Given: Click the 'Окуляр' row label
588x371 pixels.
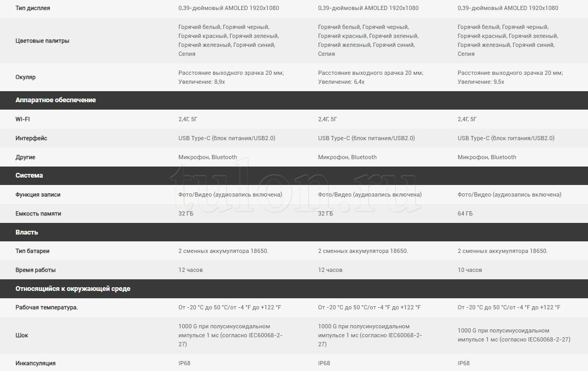Looking at the screenshot, I should point(25,77).
